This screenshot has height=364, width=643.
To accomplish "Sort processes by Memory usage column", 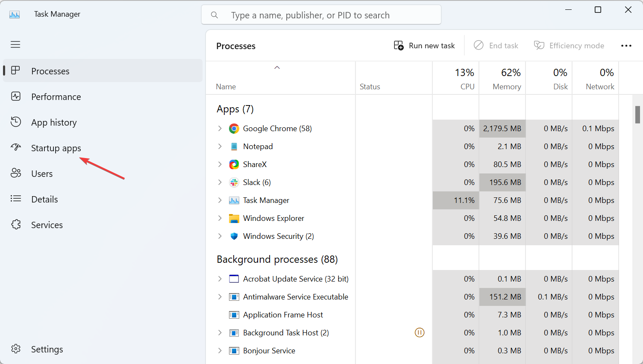I will coord(502,78).
